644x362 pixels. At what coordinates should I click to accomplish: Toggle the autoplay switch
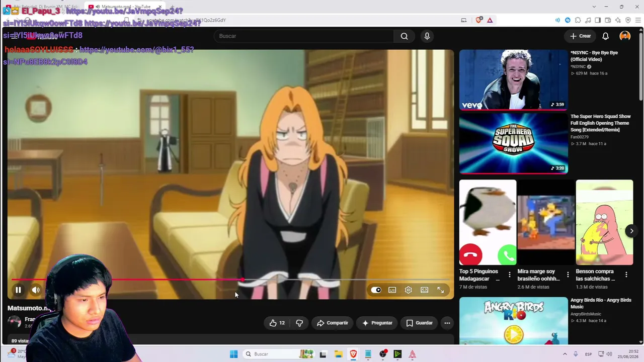(x=376, y=290)
